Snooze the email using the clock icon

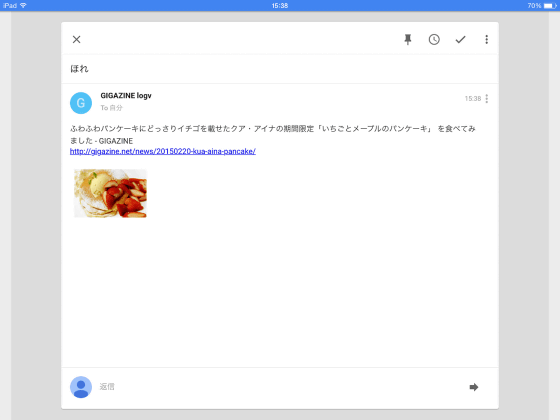(434, 39)
